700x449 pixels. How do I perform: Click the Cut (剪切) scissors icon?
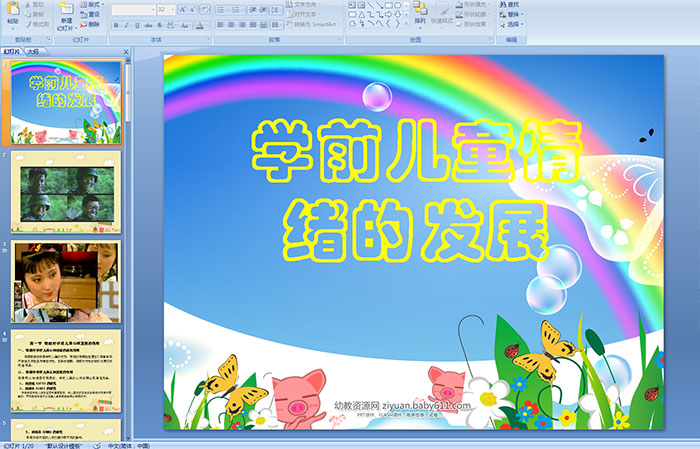click(28, 4)
